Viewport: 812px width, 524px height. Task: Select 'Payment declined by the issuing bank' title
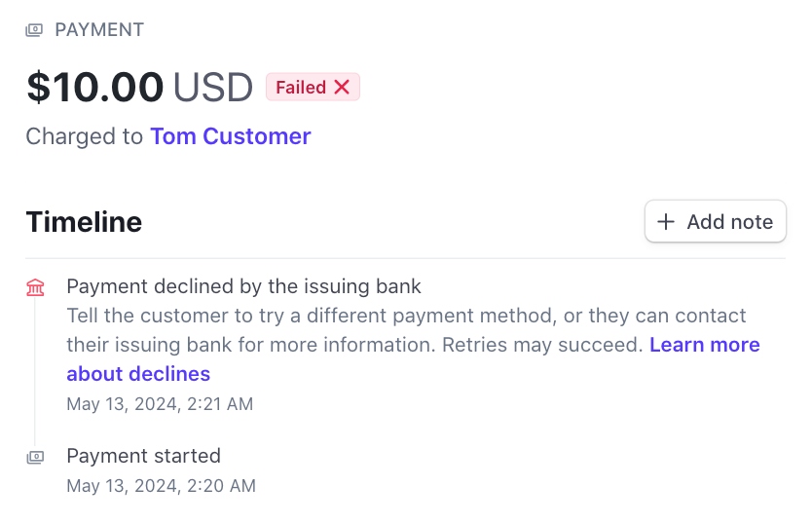pyautogui.click(x=243, y=286)
